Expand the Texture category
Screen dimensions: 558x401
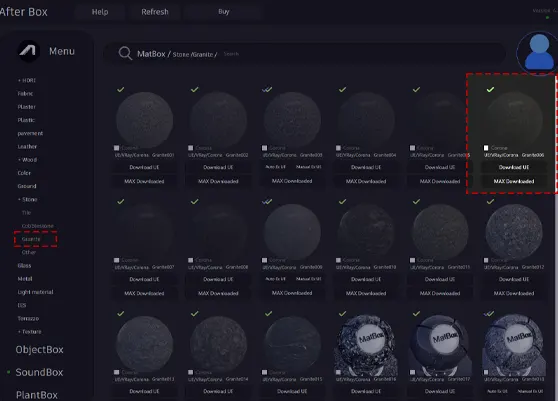[x=30, y=332]
